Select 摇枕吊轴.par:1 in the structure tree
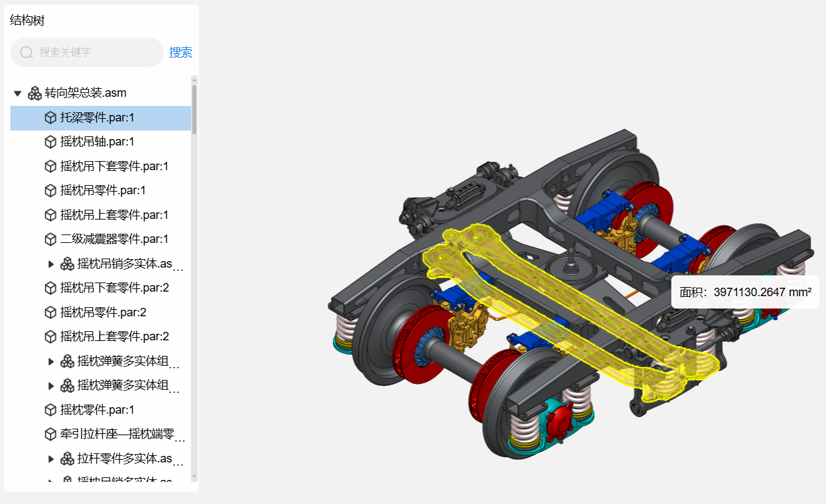The height and width of the screenshot is (504, 826). tap(97, 142)
